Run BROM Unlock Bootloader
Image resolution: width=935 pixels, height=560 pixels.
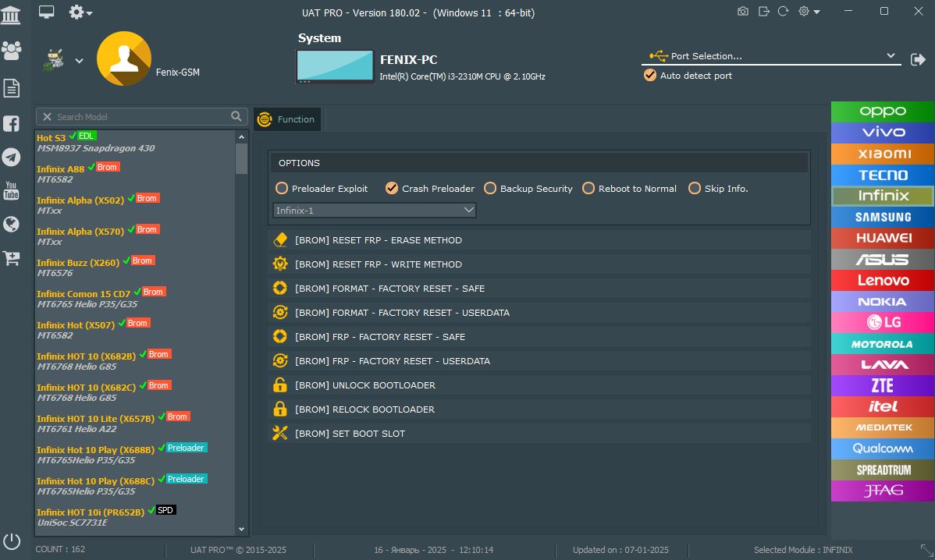[365, 385]
